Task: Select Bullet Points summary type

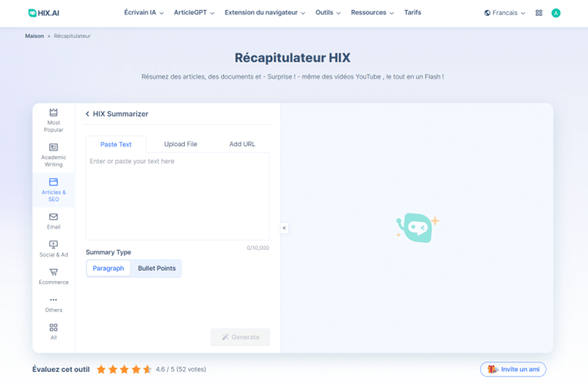Action: 157,268
